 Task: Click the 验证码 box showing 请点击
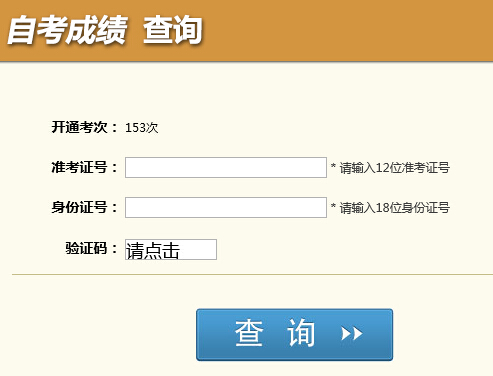pyautogui.click(x=171, y=249)
